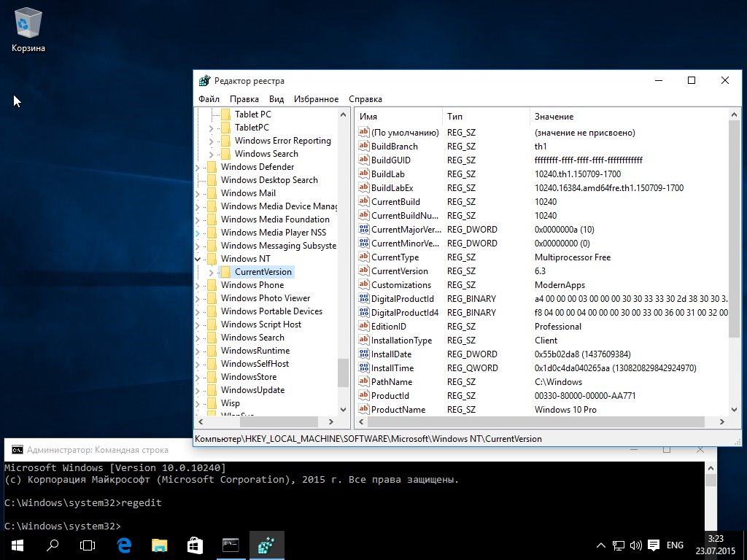Select the CurrentType value name

pos(395,257)
